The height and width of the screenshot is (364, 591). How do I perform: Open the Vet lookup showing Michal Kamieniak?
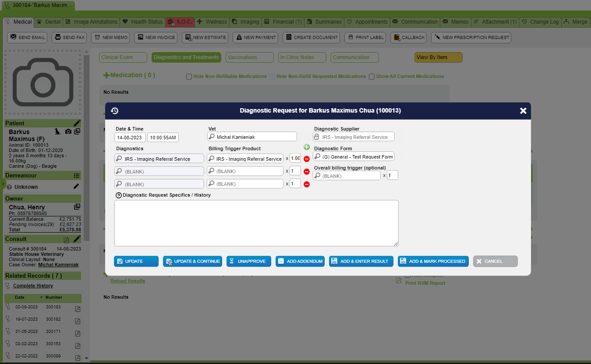coord(252,137)
